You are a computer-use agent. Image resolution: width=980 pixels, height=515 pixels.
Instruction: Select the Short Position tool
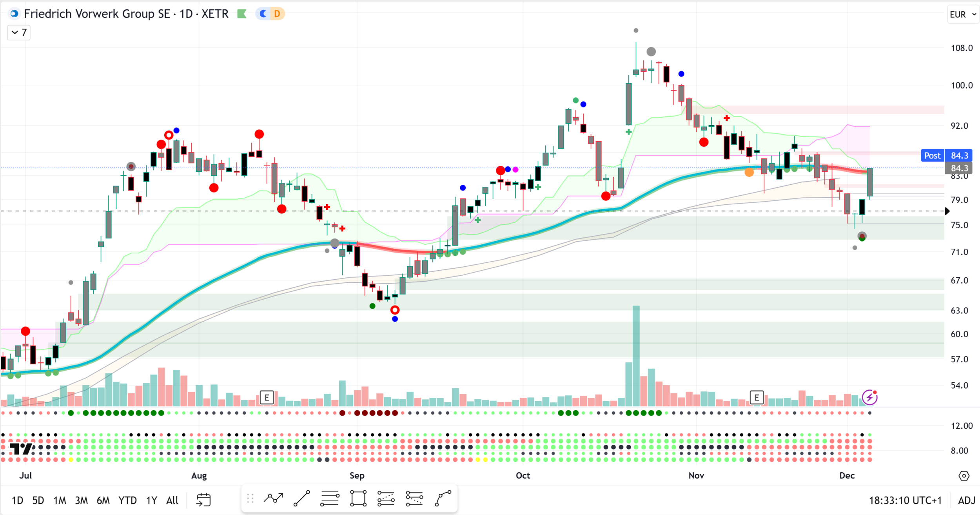(414, 499)
